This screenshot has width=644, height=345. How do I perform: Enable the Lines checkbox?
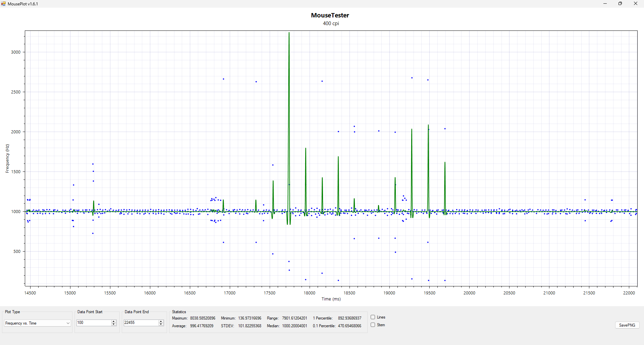(x=373, y=317)
